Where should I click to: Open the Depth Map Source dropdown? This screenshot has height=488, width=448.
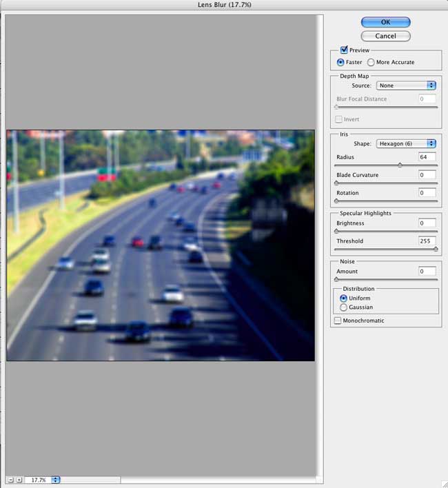(x=406, y=85)
